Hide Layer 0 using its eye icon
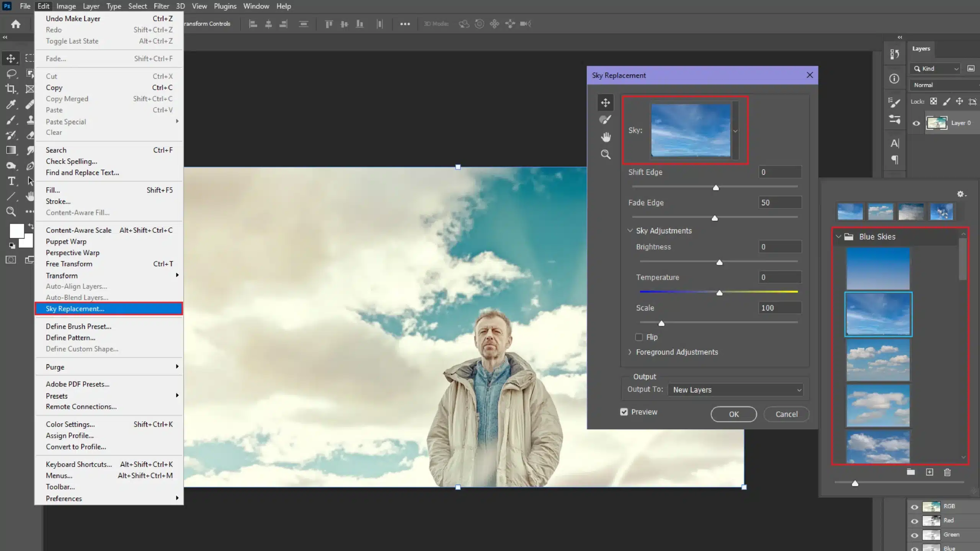 pos(916,123)
